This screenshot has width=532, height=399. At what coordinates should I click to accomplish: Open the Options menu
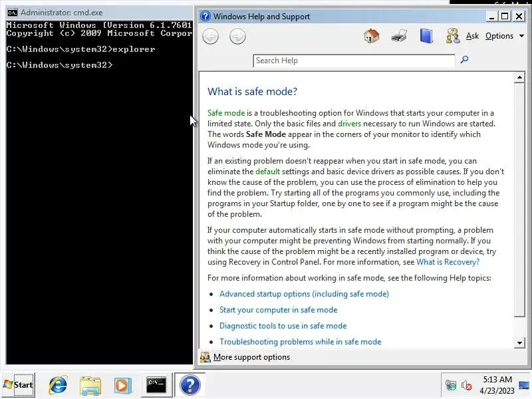pyautogui.click(x=505, y=36)
